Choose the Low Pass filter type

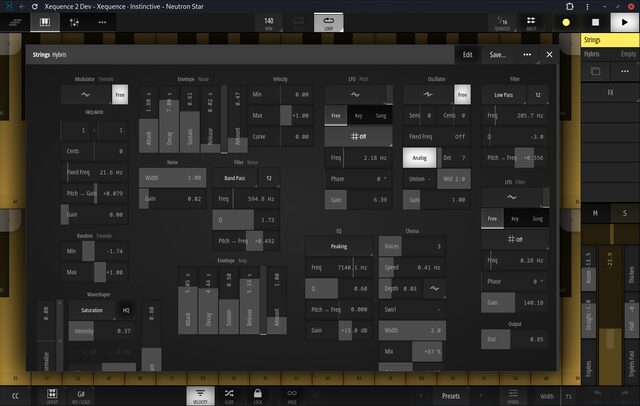[x=504, y=95]
